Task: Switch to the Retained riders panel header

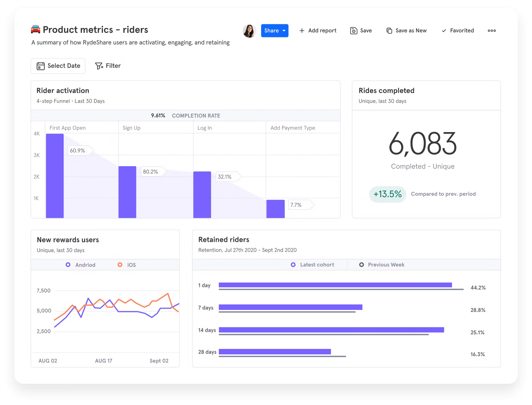Action: pyautogui.click(x=224, y=239)
